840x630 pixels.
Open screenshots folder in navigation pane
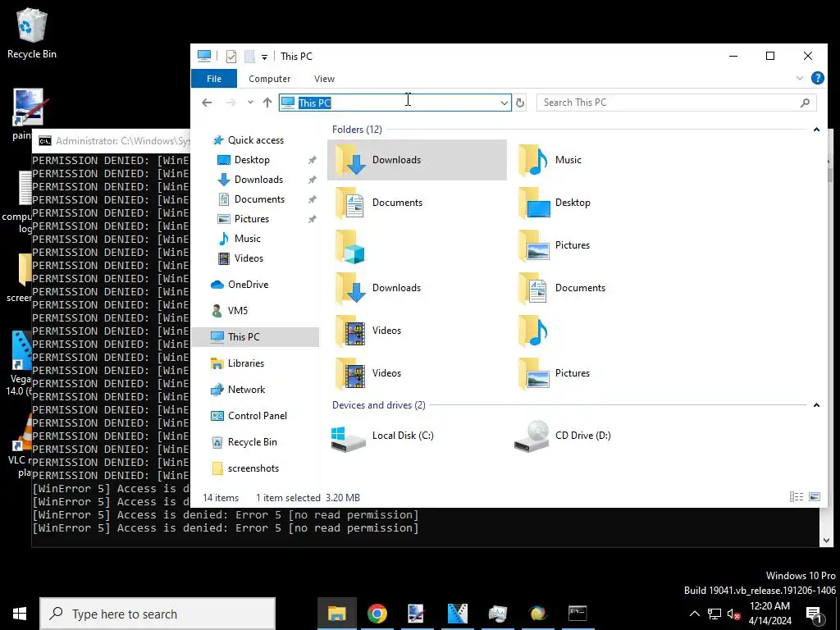coord(253,468)
